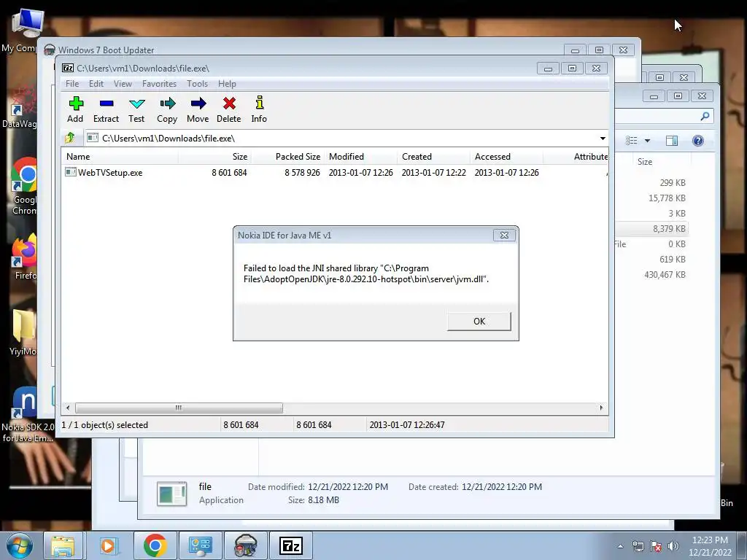
Task: Select the WebTVSetup.exe file icon
Action: click(x=71, y=172)
